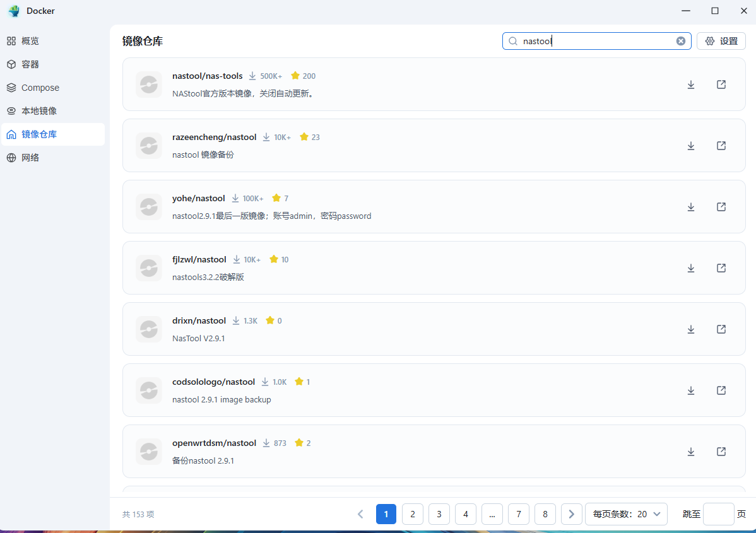756x533 pixels.
Task: Open the Compose section
Action: coord(53,88)
